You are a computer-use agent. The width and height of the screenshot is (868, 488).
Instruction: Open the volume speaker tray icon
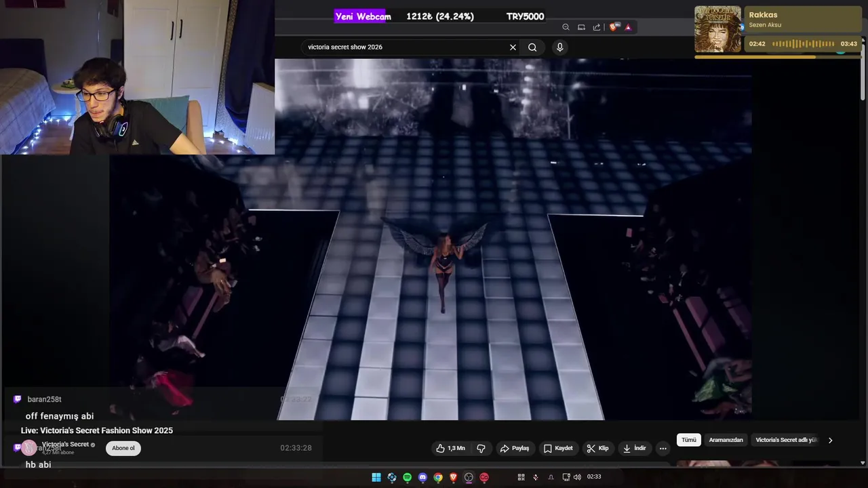577,477
